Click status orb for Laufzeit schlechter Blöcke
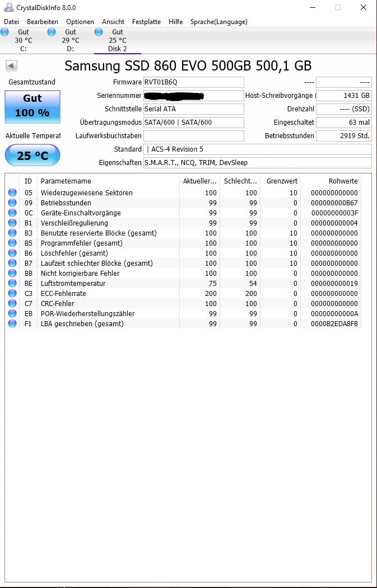Image resolution: width=377 pixels, height=588 pixels. 12,264
